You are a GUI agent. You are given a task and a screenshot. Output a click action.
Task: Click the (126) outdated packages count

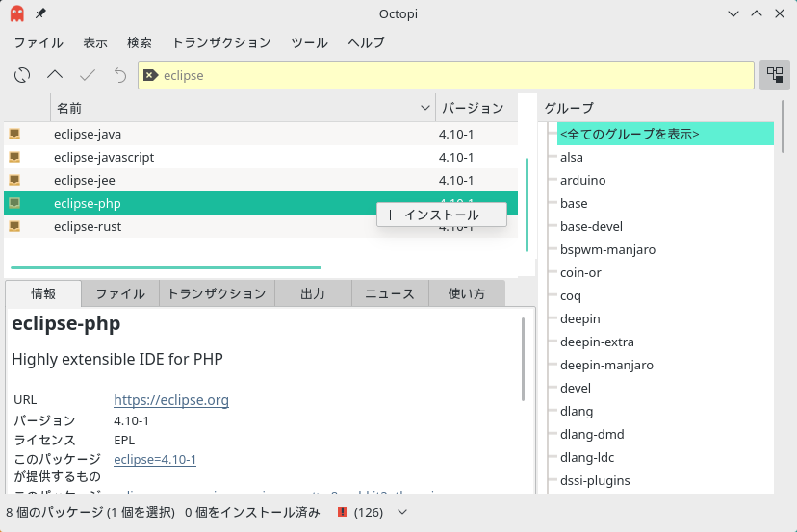pos(369,512)
